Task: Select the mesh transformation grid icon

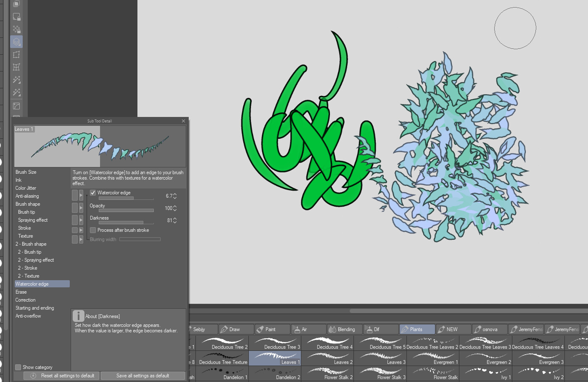Action: point(16,67)
